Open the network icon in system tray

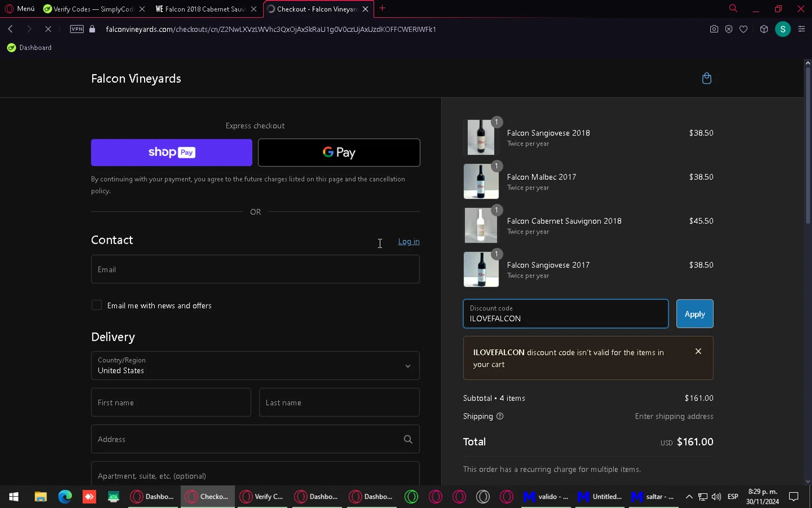pyautogui.click(x=703, y=497)
